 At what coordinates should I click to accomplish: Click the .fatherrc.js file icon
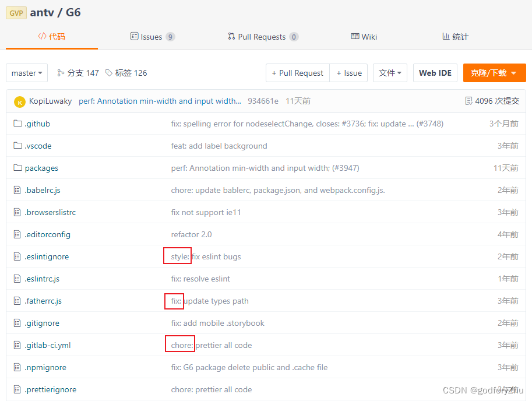17,301
